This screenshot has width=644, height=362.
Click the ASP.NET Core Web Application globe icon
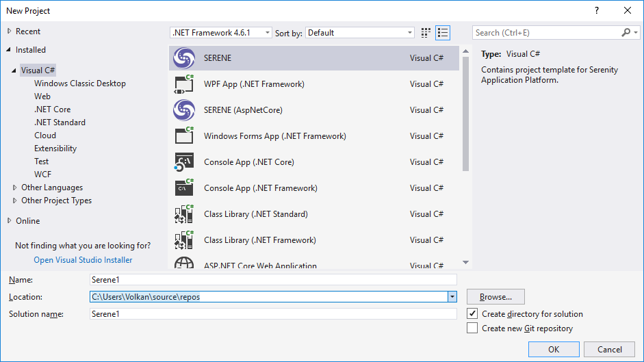pyautogui.click(x=183, y=263)
